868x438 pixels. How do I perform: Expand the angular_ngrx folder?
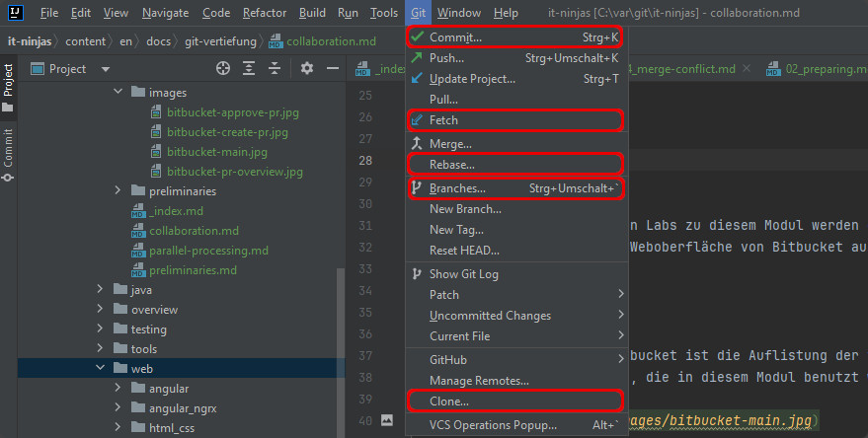coord(118,407)
